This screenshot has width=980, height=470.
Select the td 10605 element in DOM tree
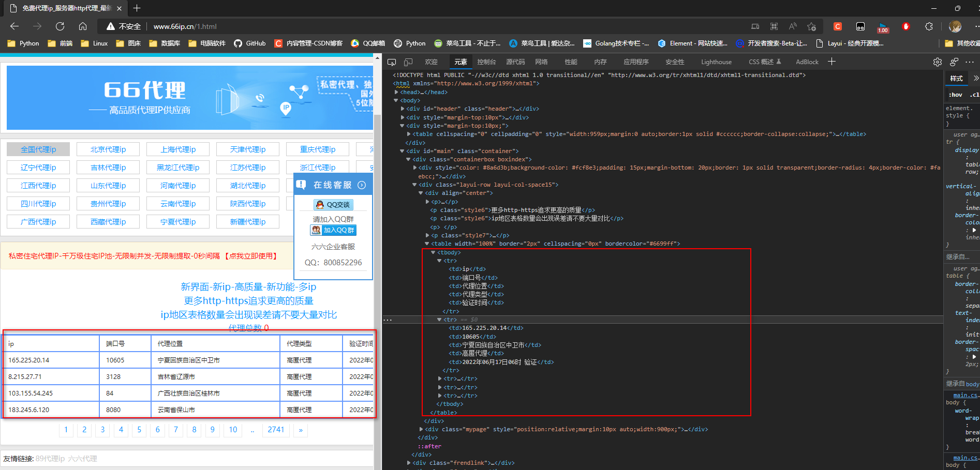coord(472,337)
